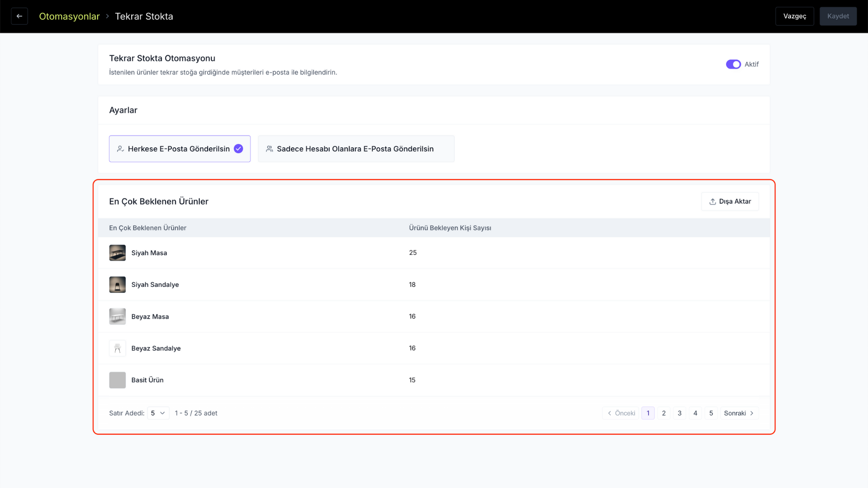Go to page 1
The width and height of the screenshot is (868, 488).
pyautogui.click(x=648, y=413)
